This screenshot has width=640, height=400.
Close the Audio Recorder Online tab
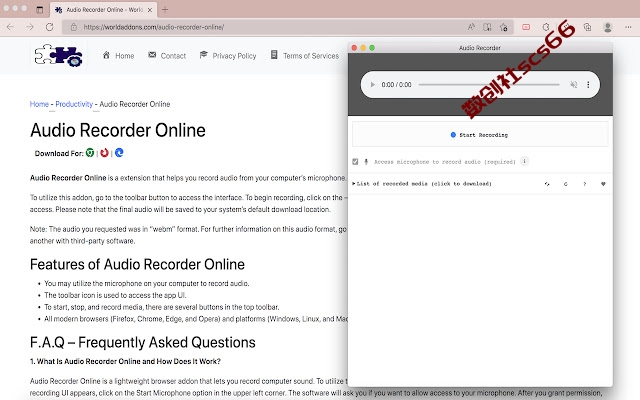tap(150, 10)
